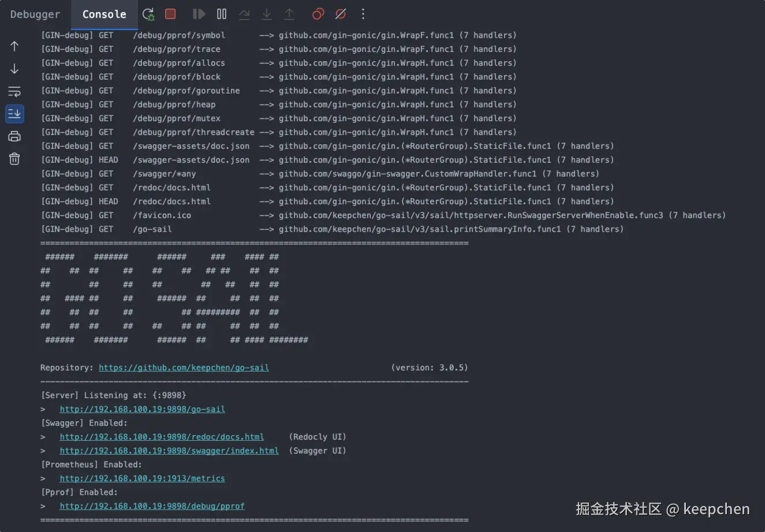Image resolution: width=765 pixels, height=532 pixels.
Task: Print the console contents
Action: coord(14,136)
